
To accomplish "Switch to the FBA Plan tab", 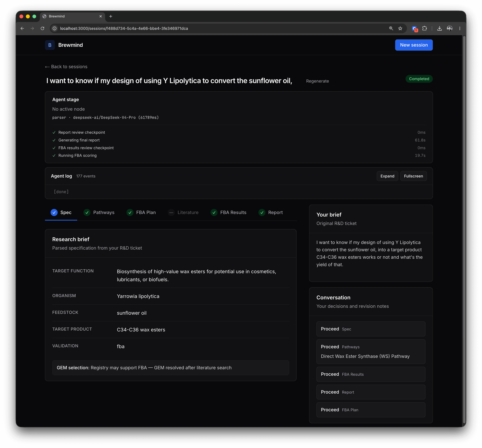I will pos(141,212).
